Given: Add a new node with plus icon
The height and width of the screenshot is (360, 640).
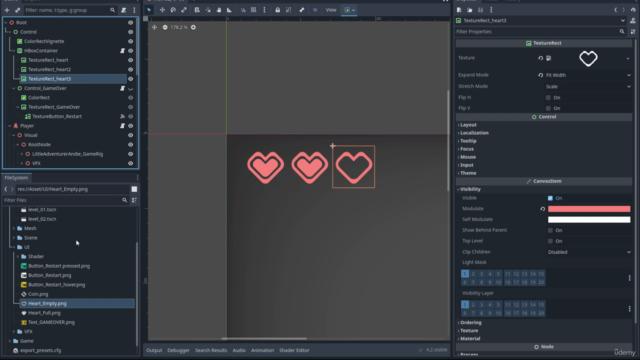Looking at the screenshot, I should [7, 10].
